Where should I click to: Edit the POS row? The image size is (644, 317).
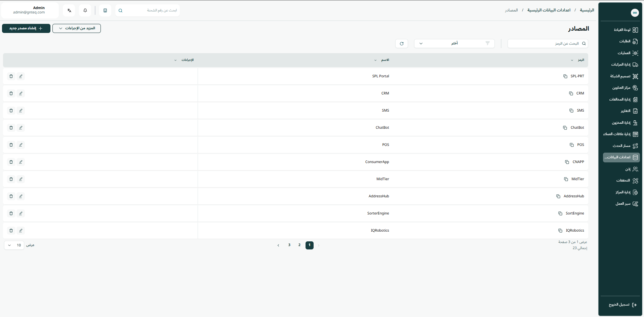pyautogui.click(x=21, y=145)
